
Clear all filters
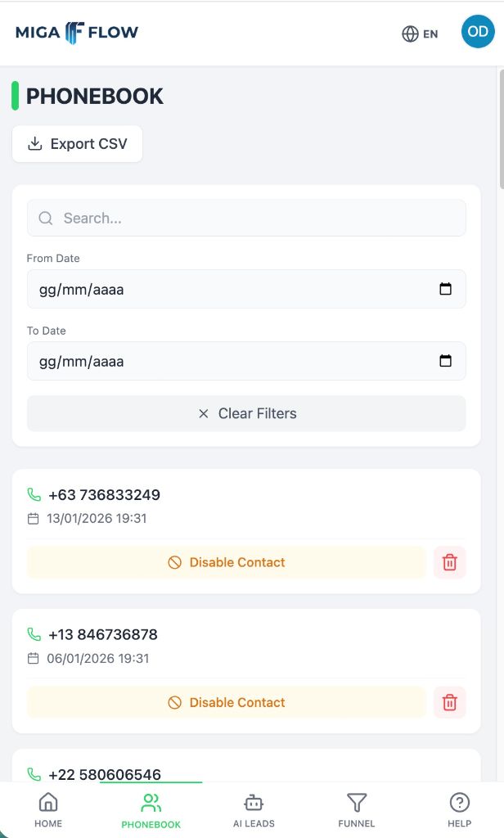tap(246, 413)
